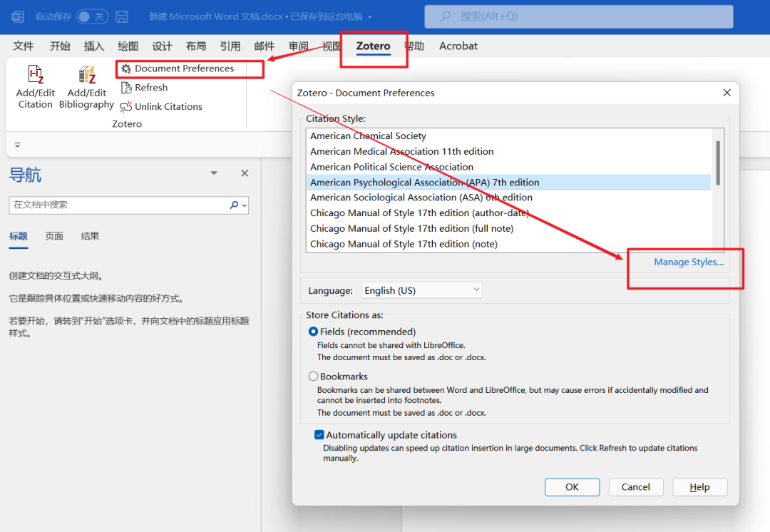Click the save icon in title bar
Screen dimensions: 770x532
pyautogui.click(x=122, y=16)
